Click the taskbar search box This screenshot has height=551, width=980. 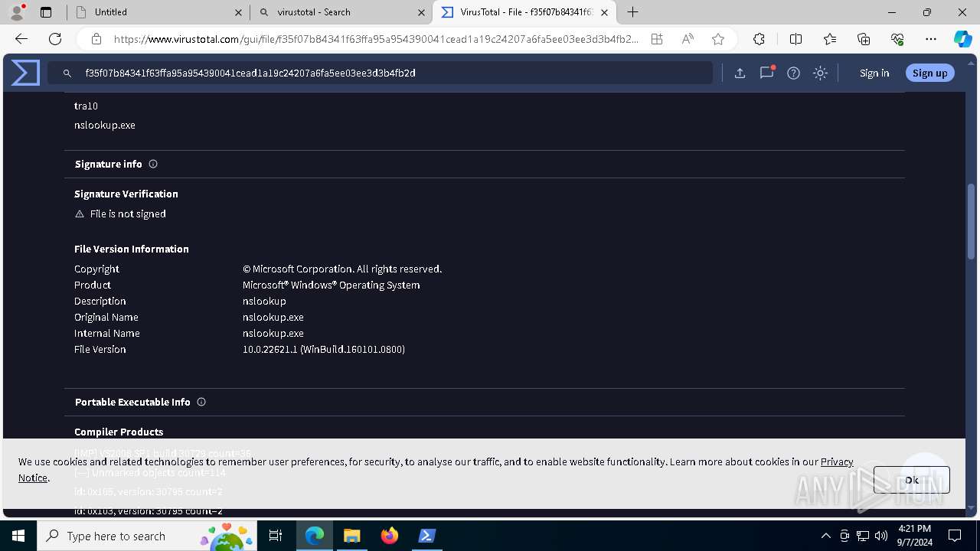pyautogui.click(x=148, y=536)
